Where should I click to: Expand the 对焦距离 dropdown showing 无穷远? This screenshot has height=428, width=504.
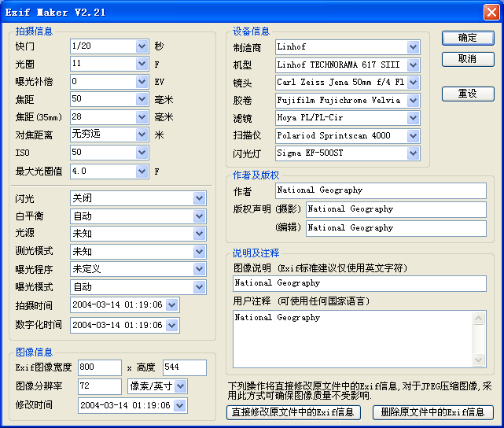(142, 135)
